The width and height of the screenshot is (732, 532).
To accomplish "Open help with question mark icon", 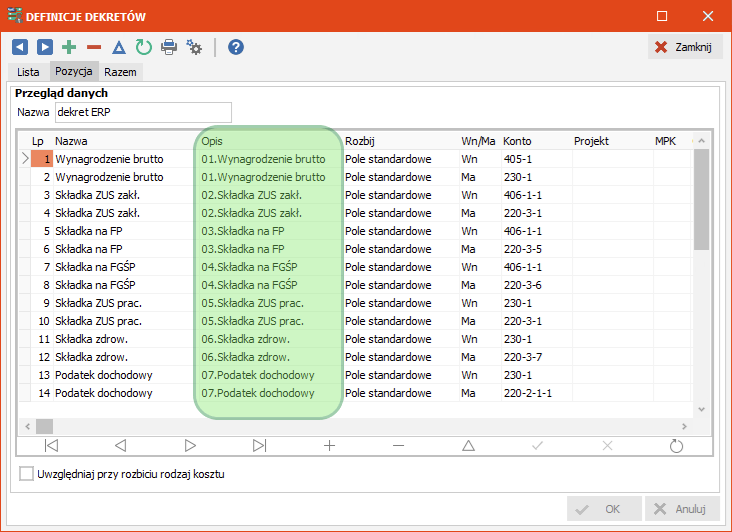I will [236, 47].
